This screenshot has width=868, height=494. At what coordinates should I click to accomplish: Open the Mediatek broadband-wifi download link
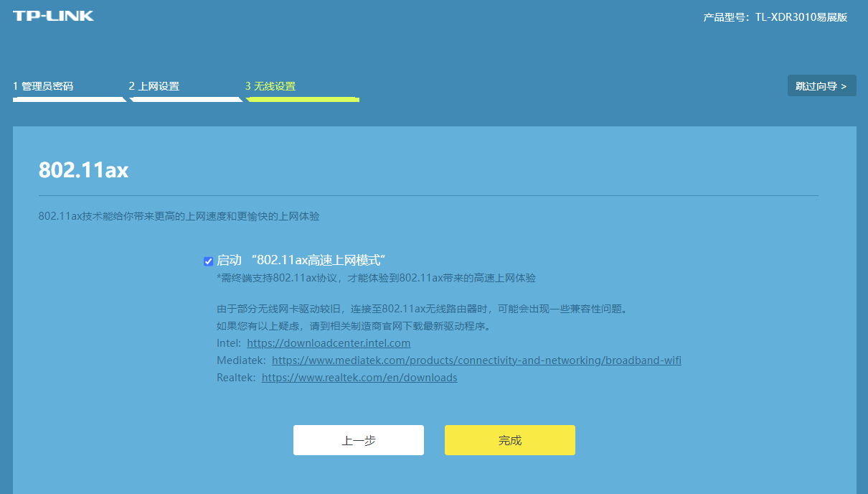[x=476, y=360]
